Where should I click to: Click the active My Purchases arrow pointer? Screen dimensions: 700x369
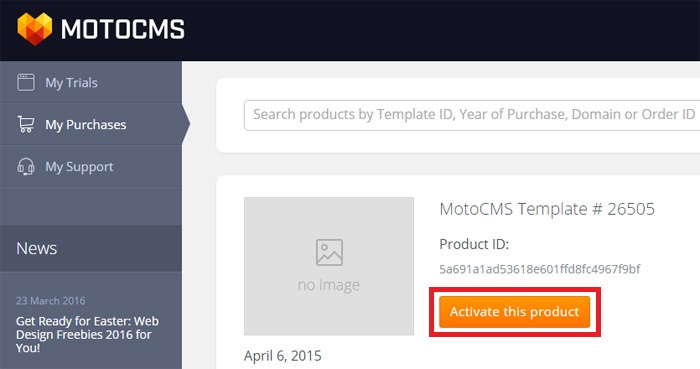tap(186, 124)
